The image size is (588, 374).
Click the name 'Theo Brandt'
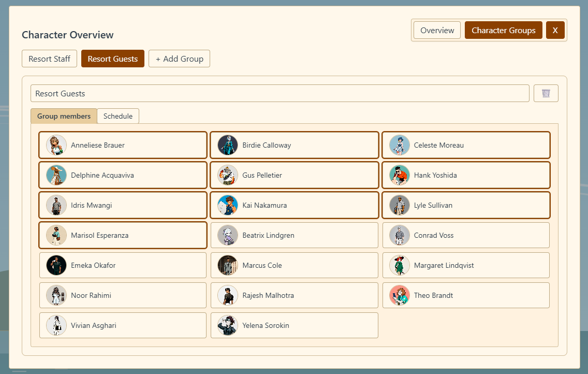point(433,295)
